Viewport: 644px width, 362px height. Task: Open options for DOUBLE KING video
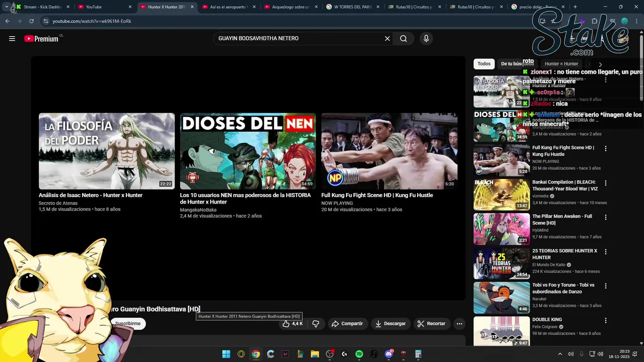point(606,320)
